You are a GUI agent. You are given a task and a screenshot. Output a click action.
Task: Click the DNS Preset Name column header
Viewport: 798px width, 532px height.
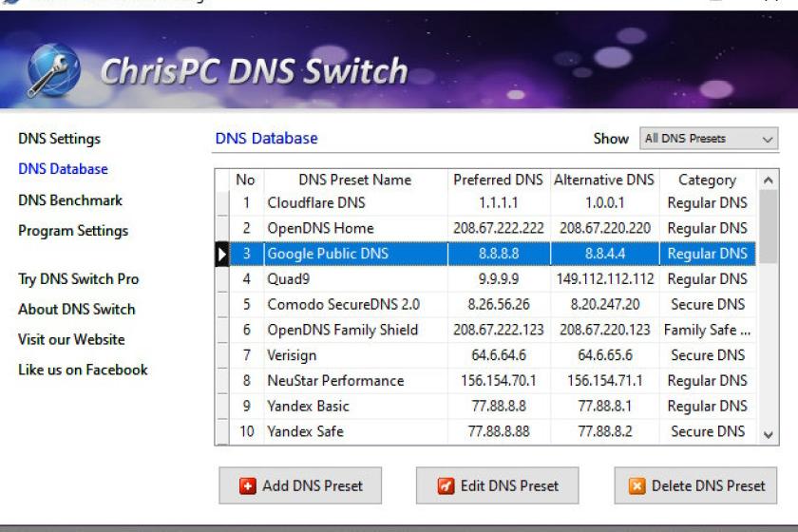[x=355, y=180]
